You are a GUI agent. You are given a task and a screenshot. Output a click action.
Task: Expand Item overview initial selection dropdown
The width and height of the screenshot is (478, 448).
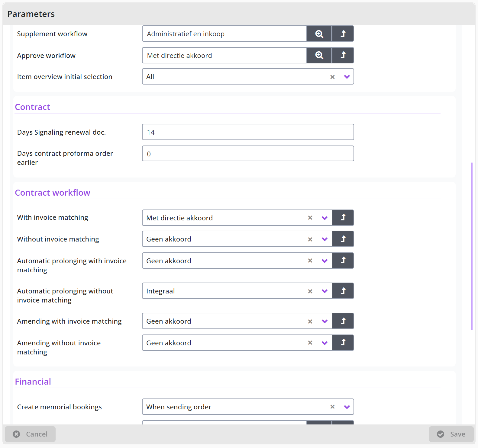pyautogui.click(x=347, y=77)
